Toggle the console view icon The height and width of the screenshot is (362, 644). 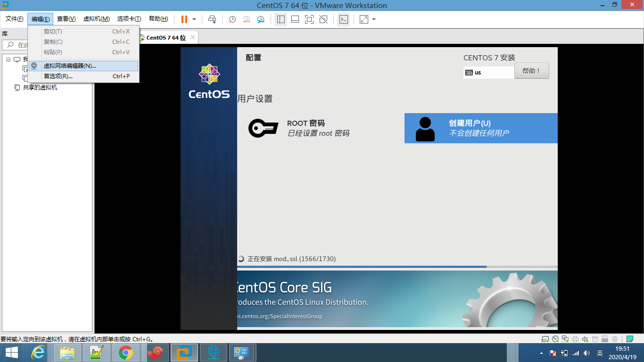click(344, 19)
